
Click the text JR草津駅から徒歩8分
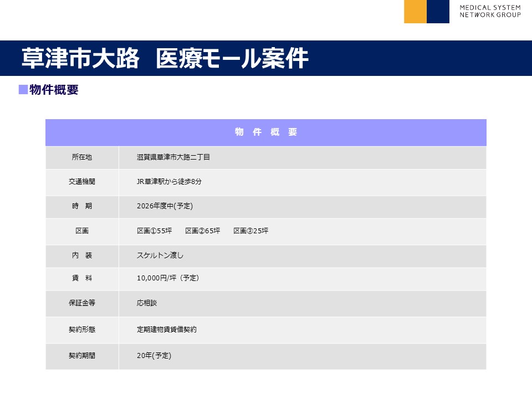[x=169, y=182]
